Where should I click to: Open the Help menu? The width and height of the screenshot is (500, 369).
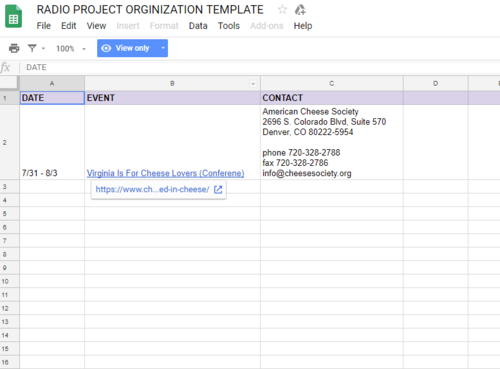pos(303,26)
